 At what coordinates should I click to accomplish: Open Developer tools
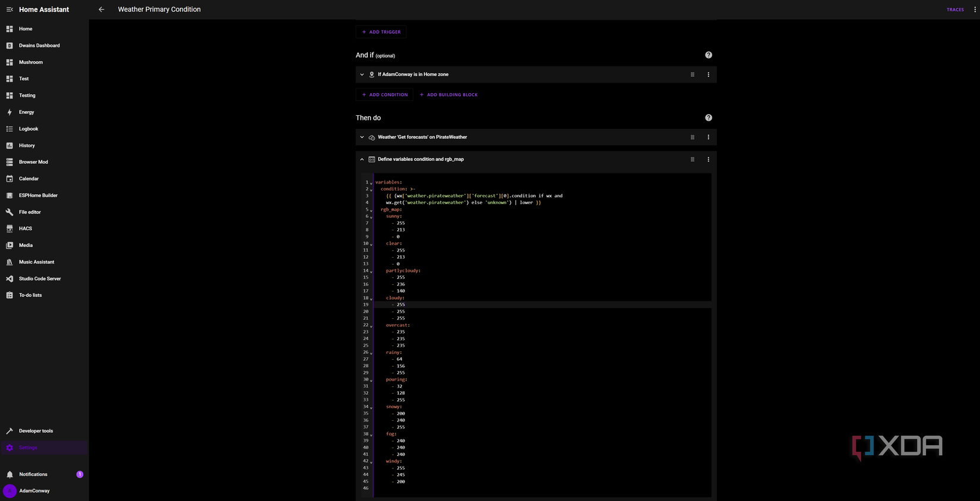pos(44,431)
